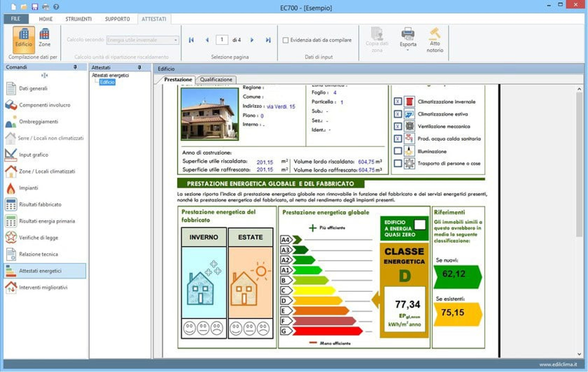Switch to HOME ribbon tab
The image size is (588, 372).
click(x=46, y=19)
